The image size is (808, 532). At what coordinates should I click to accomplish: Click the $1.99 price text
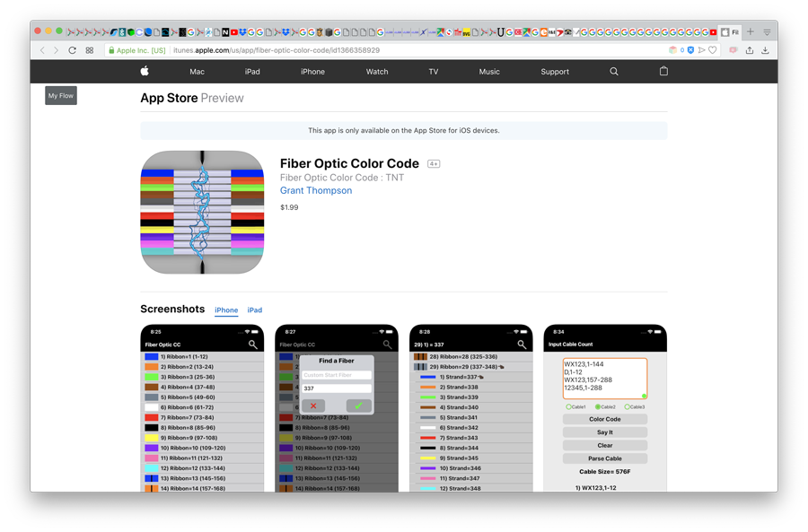[289, 207]
